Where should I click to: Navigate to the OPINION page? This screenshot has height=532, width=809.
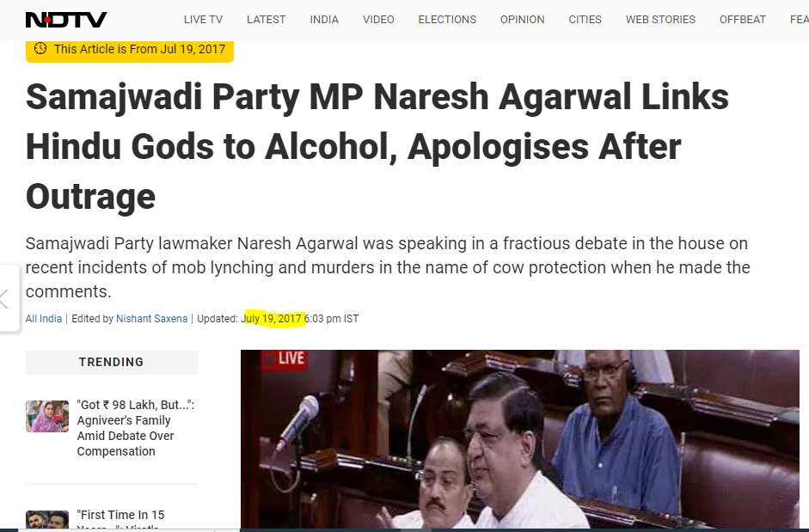[522, 20]
